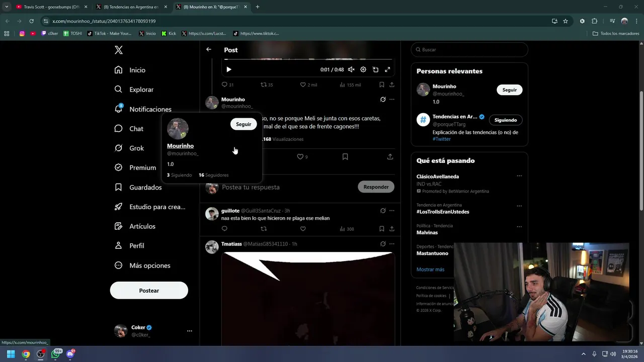Follow Mourinho in Personas relevantes
Screen dimensions: 644x362
pyautogui.click(x=510, y=90)
